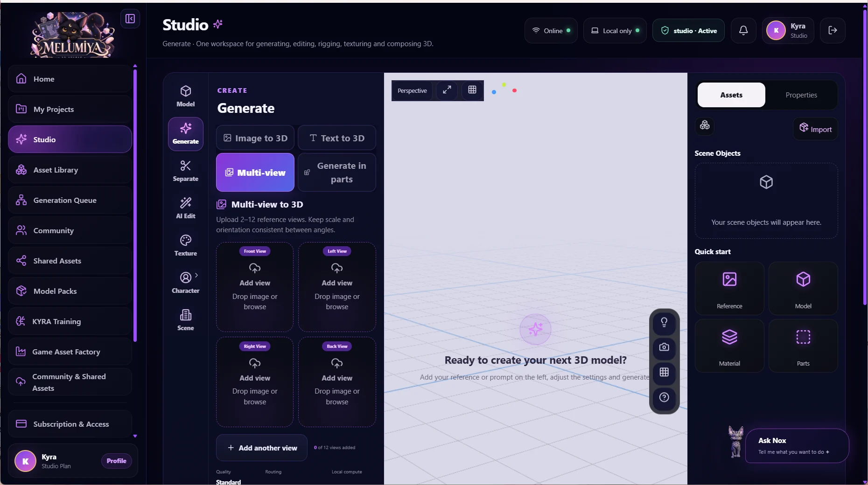Expand the Character tool submenu chevron

pos(196,275)
